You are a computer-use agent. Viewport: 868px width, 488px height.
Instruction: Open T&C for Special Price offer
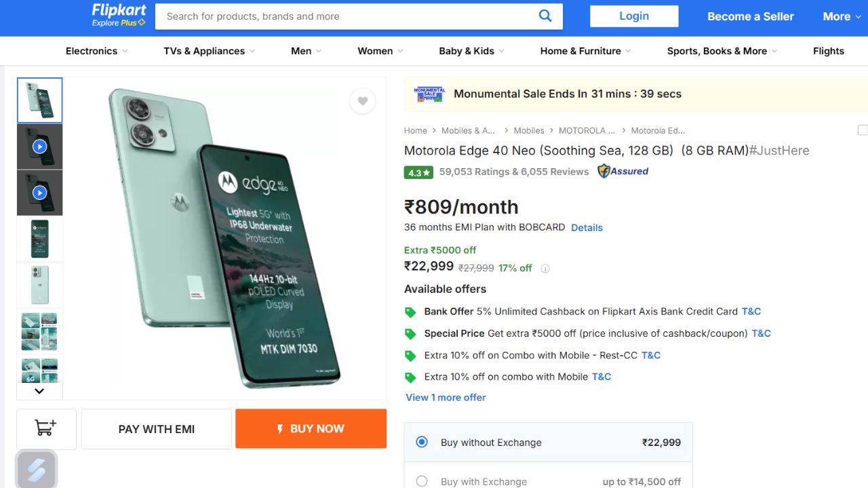762,333
